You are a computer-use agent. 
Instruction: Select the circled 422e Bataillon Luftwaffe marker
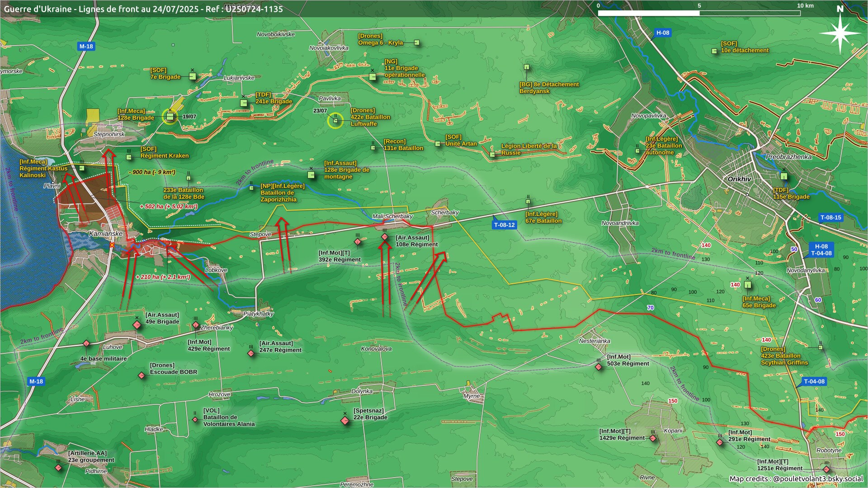tap(335, 121)
